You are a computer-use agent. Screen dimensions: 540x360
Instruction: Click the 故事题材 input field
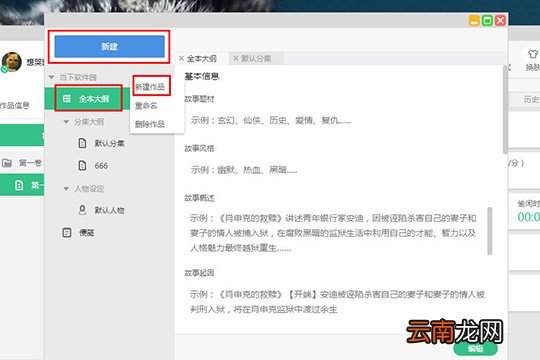coord(339,120)
